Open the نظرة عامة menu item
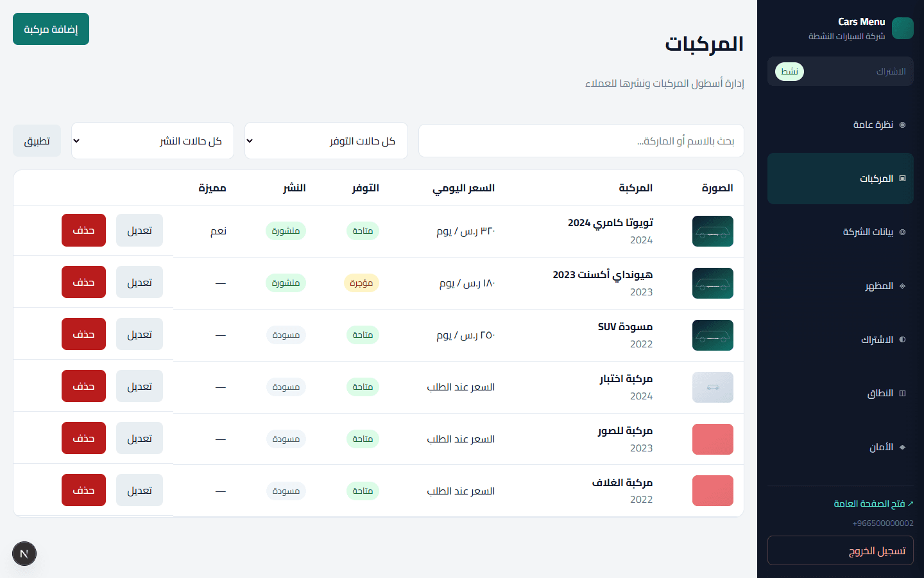924x578 pixels. 841,125
